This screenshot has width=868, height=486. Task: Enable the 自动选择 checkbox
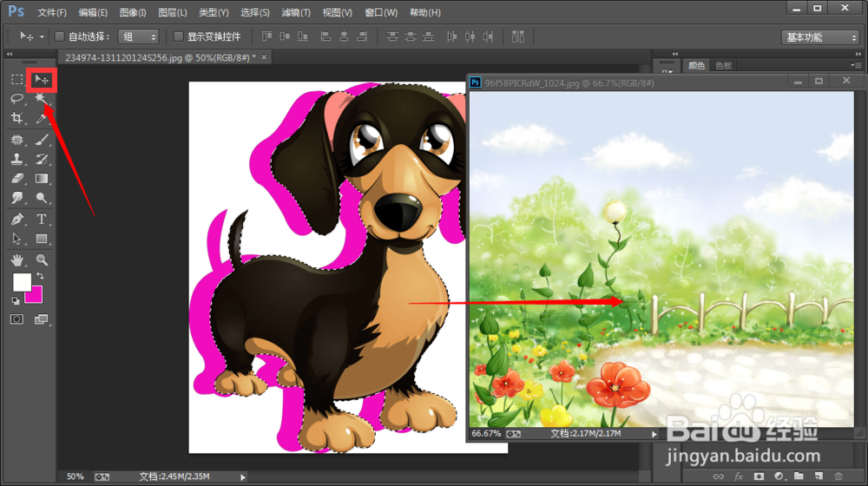click(x=59, y=36)
